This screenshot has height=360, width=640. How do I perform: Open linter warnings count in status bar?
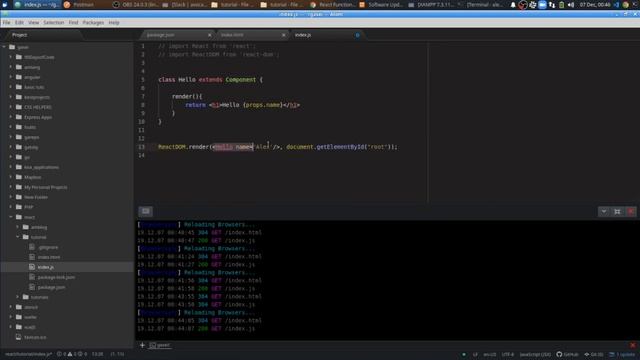click(72, 354)
